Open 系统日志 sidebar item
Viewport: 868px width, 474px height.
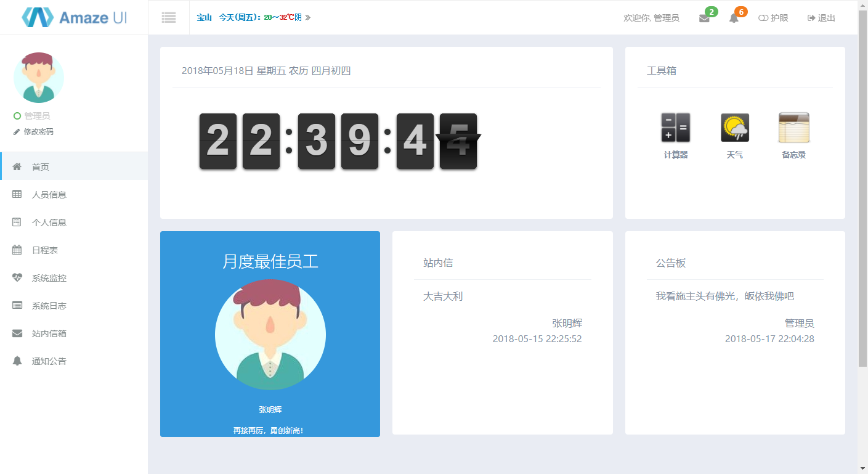pos(49,306)
